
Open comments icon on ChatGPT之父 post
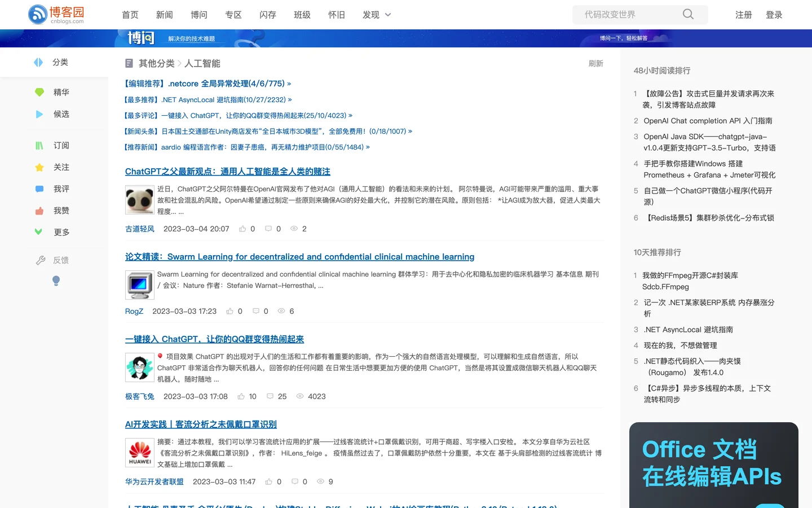[268, 229]
